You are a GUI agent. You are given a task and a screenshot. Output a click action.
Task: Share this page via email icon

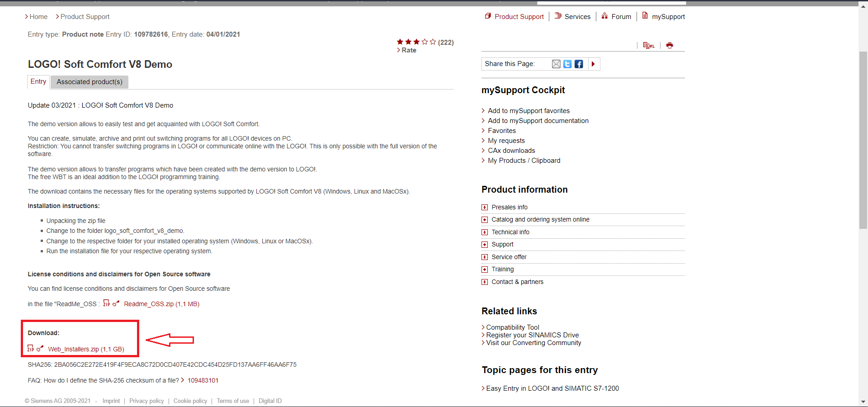click(556, 64)
